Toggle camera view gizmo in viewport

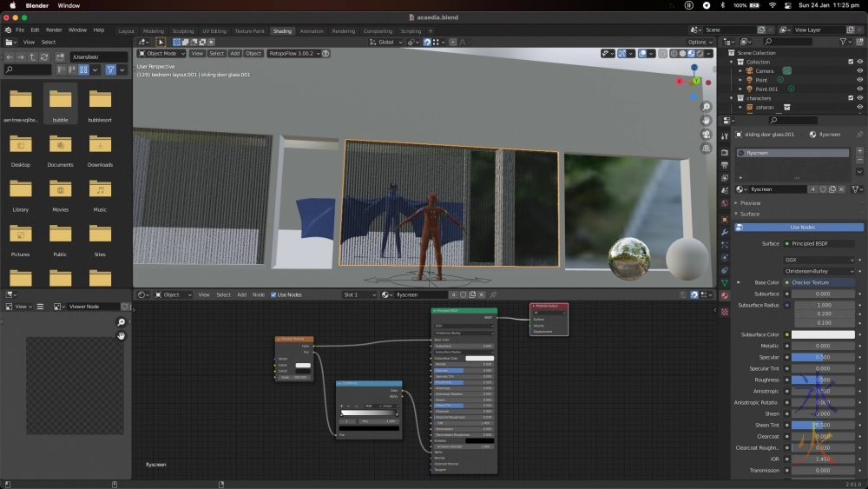coord(707,135)
